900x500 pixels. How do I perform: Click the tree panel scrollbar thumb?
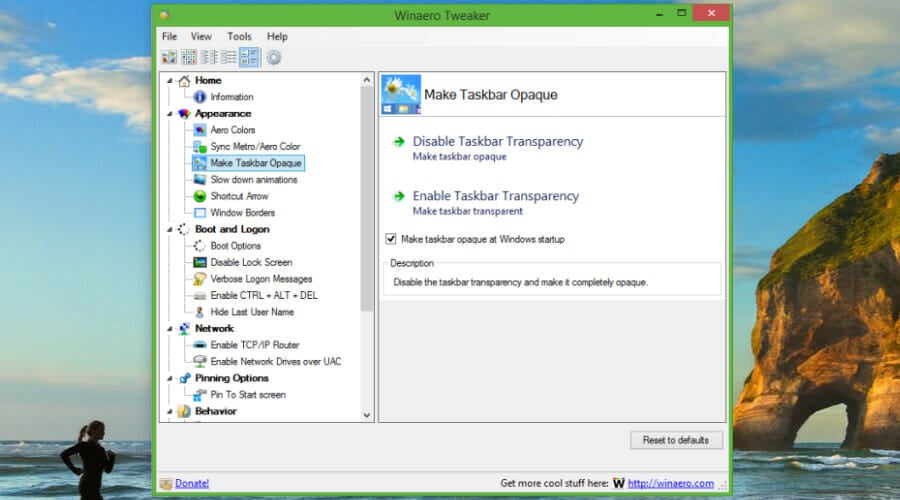pos(367,199)
